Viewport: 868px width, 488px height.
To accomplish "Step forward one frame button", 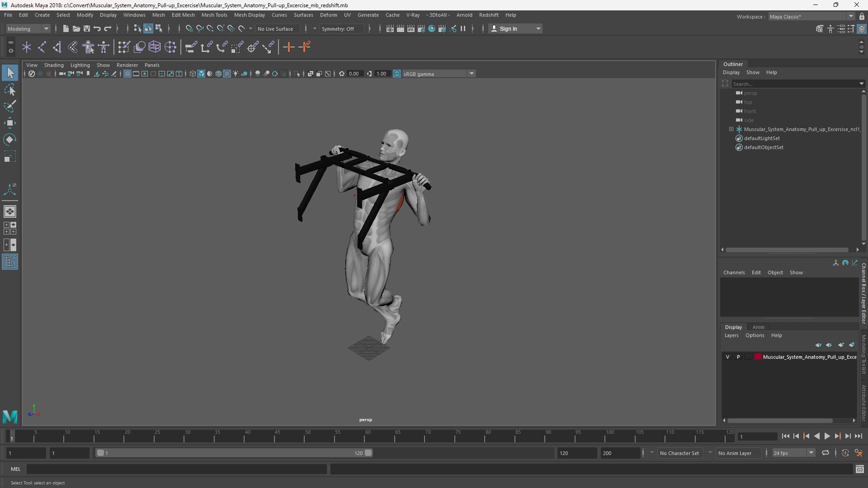I will (848, 436).
